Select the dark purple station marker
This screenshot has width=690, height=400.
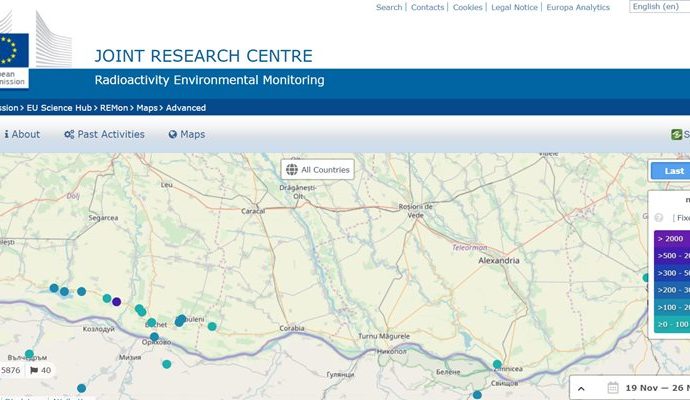[117, 302]
